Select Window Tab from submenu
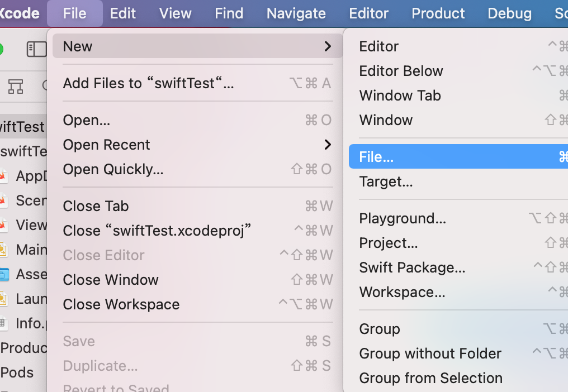This screenshot has height=392, width=568. pos(458,95)
